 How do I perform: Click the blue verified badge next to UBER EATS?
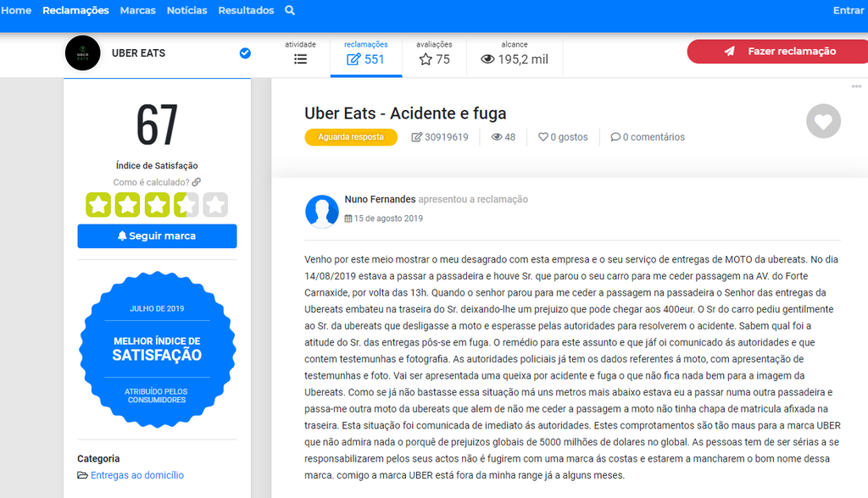pos(245,53)
